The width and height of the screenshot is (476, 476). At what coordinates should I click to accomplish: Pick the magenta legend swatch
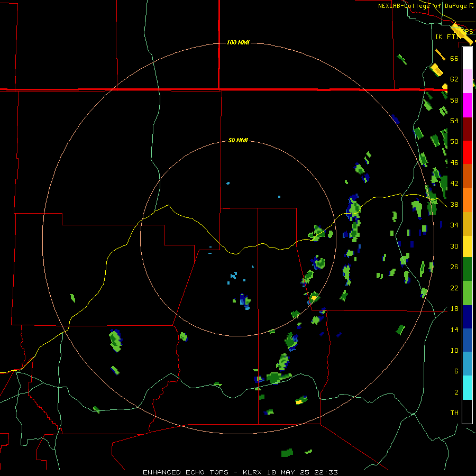467,105
